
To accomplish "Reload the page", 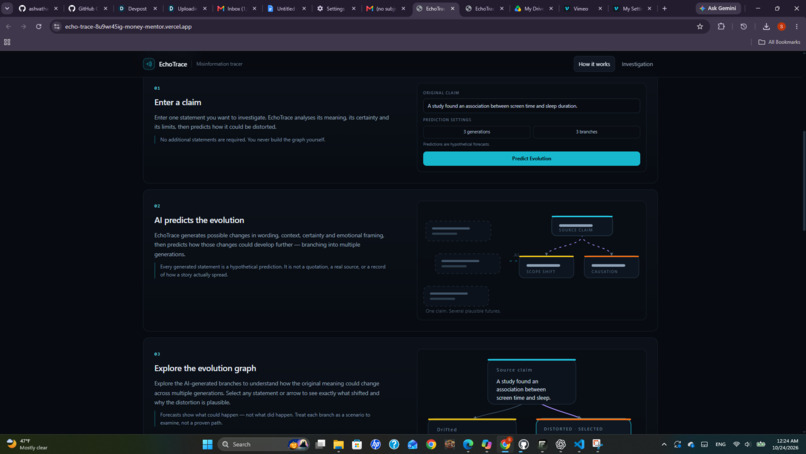I will click(x=39, y=27).
